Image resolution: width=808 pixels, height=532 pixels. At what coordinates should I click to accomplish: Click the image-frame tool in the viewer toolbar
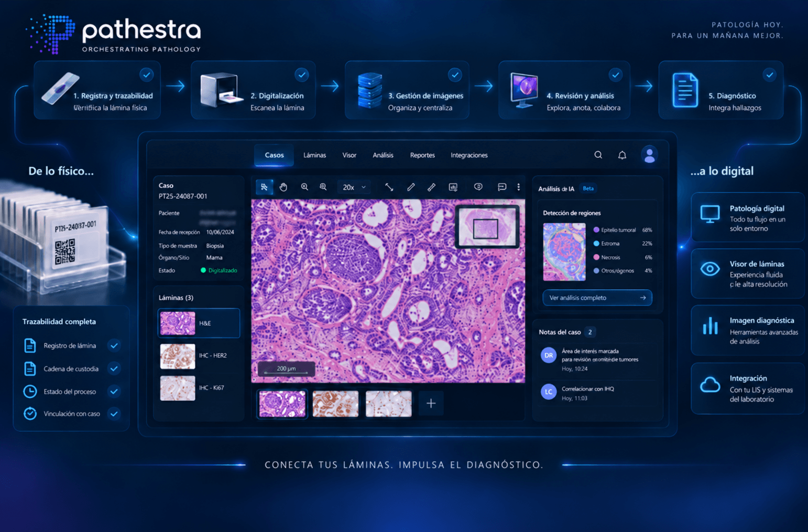(453, 187)
